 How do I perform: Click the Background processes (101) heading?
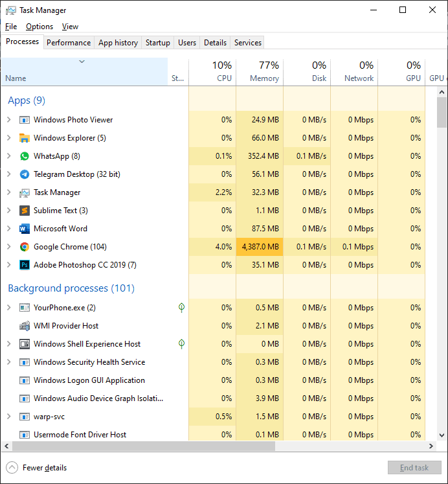[71, 288]
